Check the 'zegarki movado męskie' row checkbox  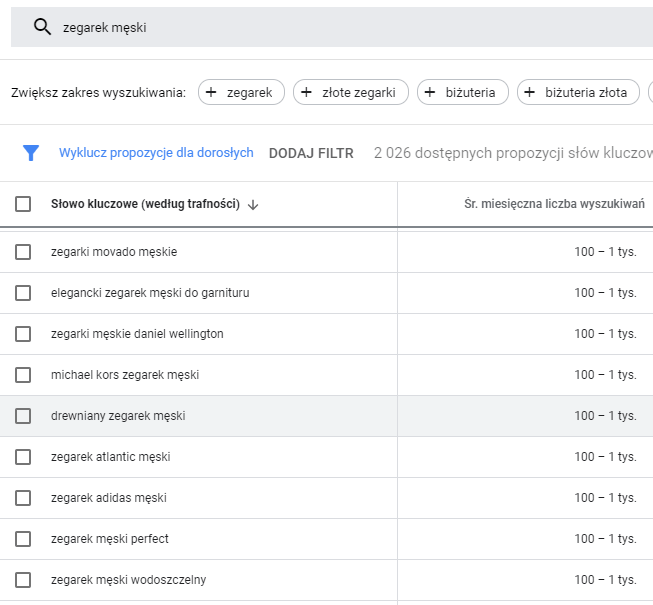[x=23, y=252]
